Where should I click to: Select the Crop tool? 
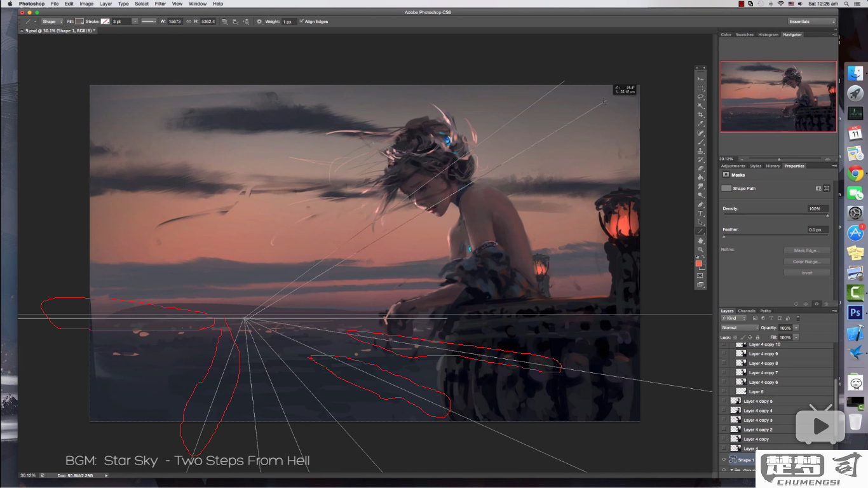(x=701, y=116)
